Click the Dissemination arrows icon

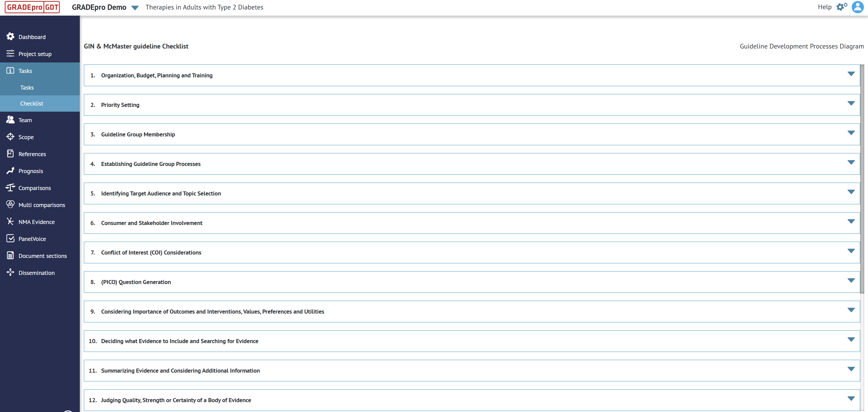click(x=10, y=272)
